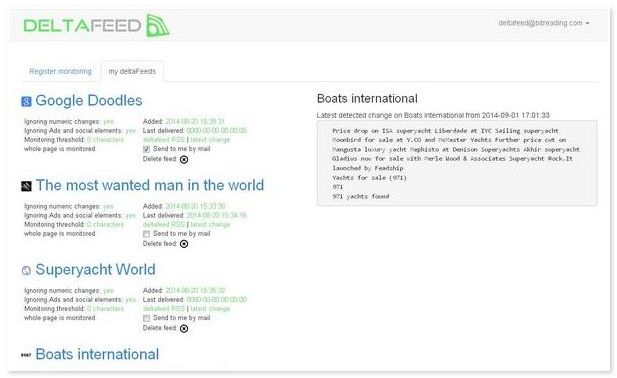Screen dimensions: 617x378
Task: Open The most wanted man in the world link
Action: point(150,185)
